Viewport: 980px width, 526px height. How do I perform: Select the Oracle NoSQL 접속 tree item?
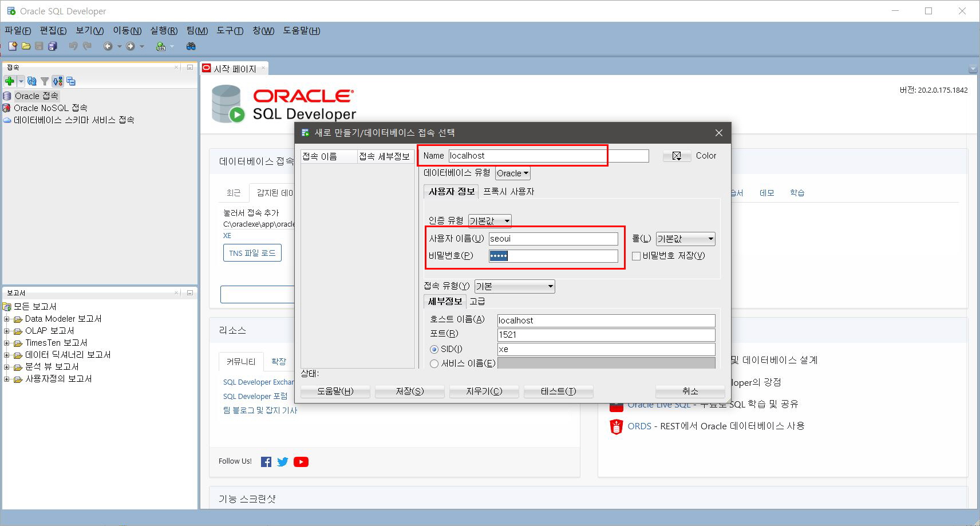tap(50, 108)
